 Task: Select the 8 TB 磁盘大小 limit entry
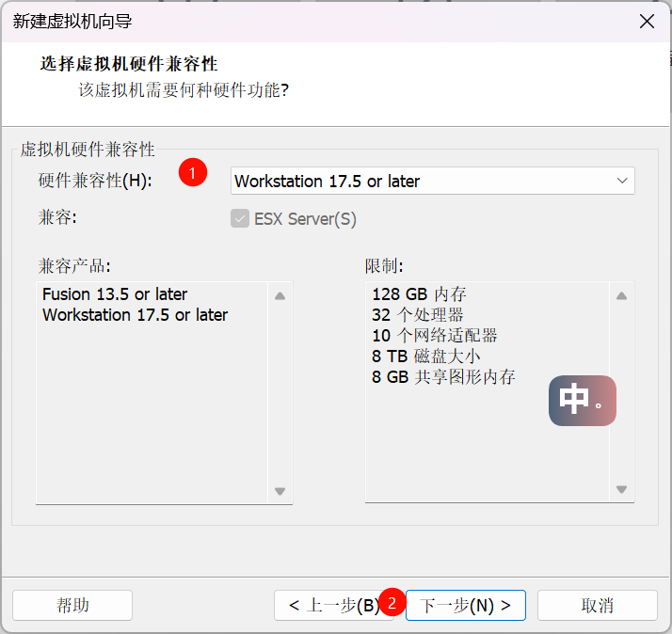pyautogui.click(x=425, y=356)
